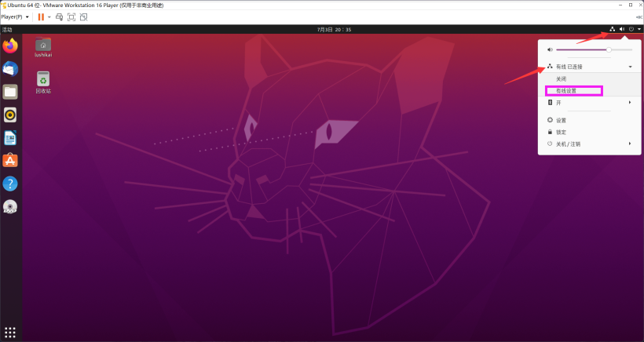Open Ubuntu Software store icon
Screen dimensions: 644x342
(x=10, y=161)
